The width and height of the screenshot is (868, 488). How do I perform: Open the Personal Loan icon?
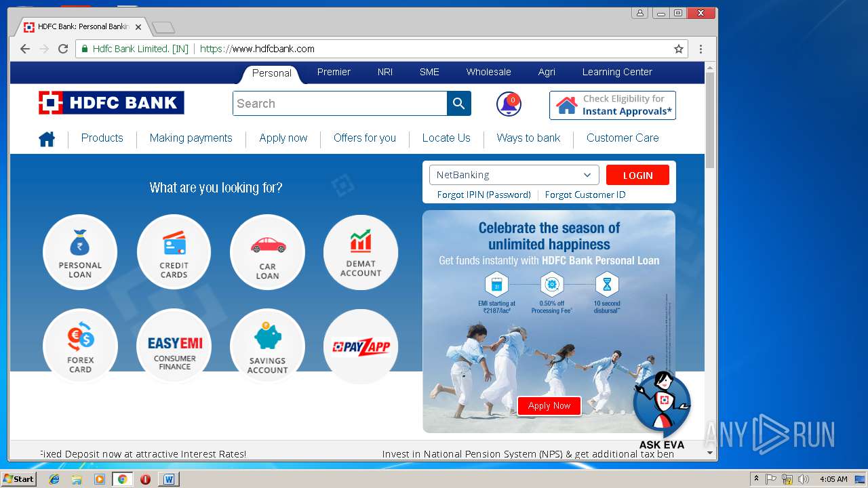[80, 252]
